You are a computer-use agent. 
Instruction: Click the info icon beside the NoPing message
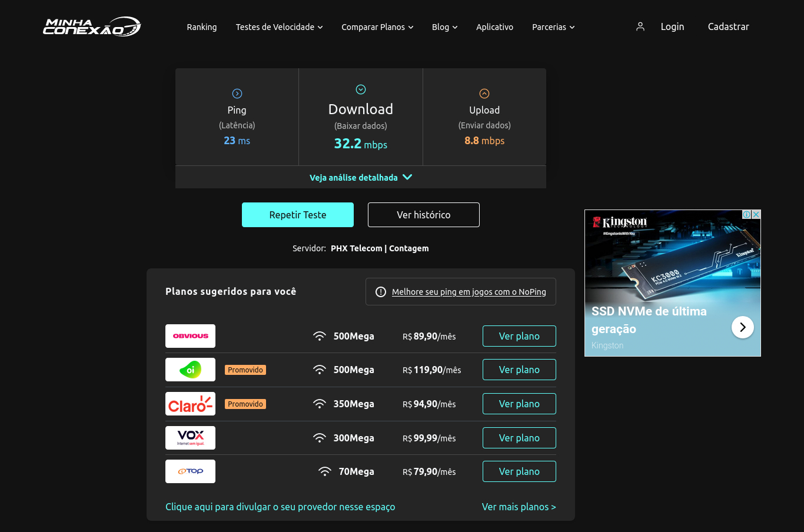pyautogui.click(x=381, y=291)
